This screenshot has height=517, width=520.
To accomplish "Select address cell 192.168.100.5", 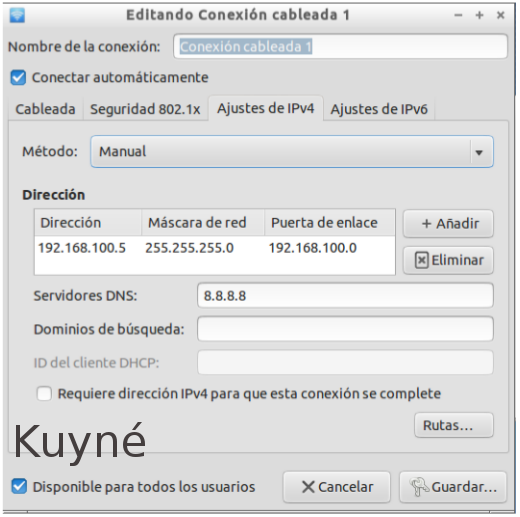I will [82, 248].
